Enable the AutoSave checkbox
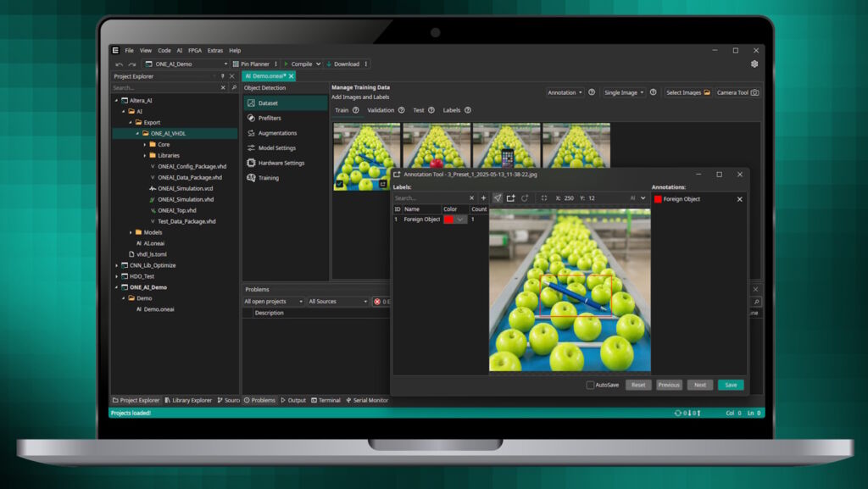Screen dimensions: 868x489 pos(589,385)
